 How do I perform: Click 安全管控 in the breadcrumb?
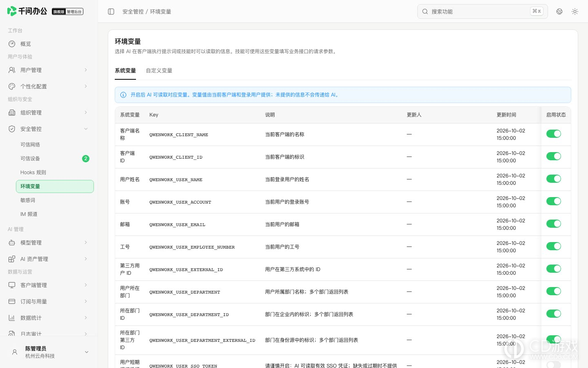133,11
